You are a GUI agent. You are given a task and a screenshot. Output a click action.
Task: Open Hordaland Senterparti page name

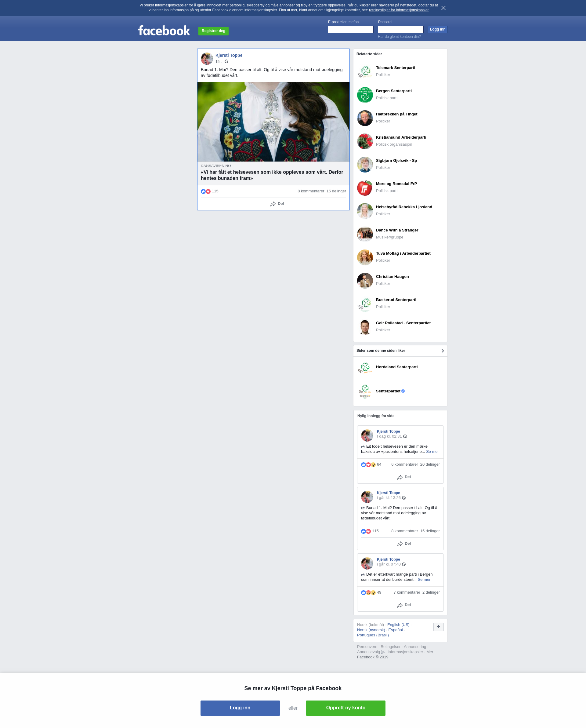(x=397, y=367)
